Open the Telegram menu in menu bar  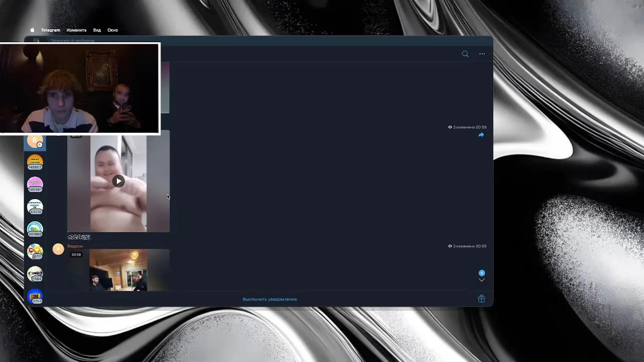[50, 30]
